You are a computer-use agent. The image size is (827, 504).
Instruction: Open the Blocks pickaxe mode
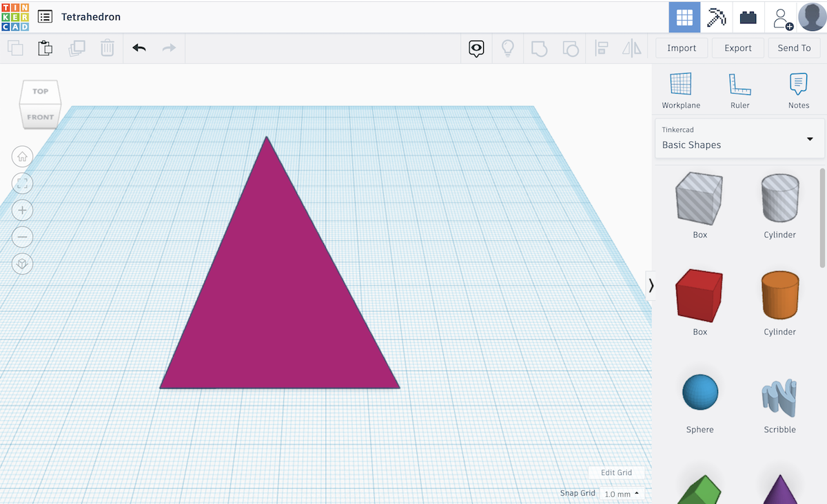point(717,17)
